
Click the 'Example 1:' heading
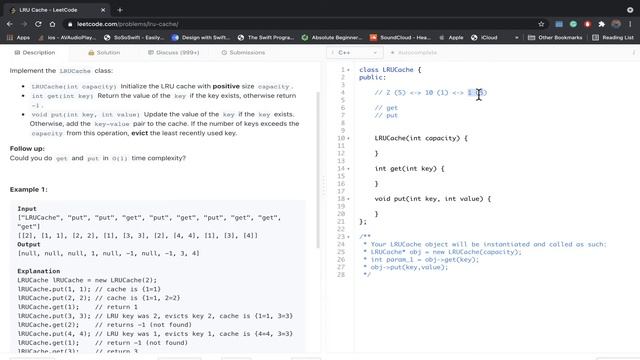[29, 189]
